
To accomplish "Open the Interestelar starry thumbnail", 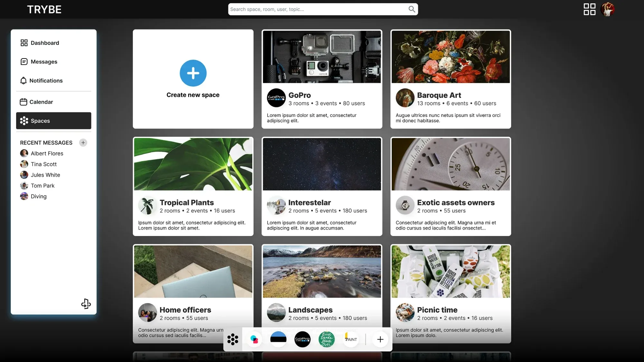I will pyautogui.click(x=322, y=164).
